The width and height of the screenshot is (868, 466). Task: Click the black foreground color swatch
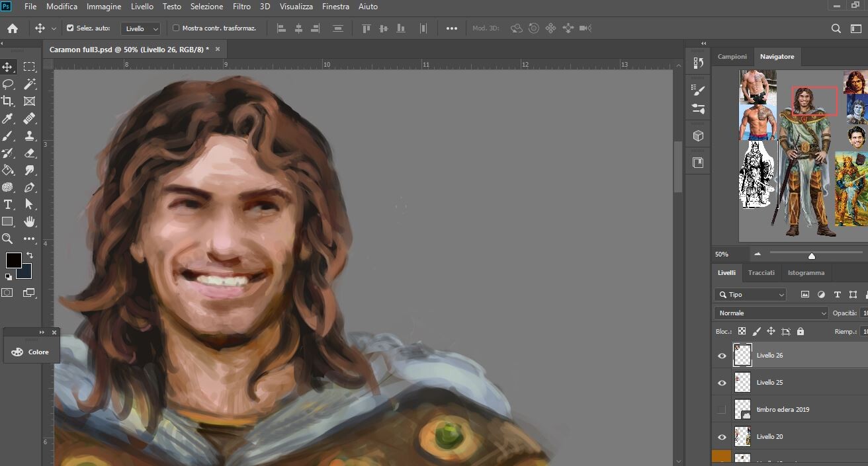13,260
